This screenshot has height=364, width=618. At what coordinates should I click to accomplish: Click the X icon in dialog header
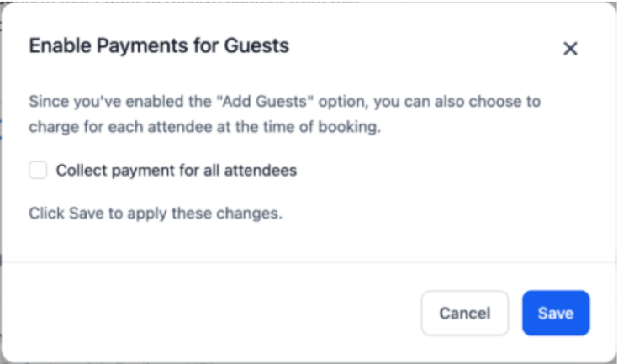[x=570, y=49]
